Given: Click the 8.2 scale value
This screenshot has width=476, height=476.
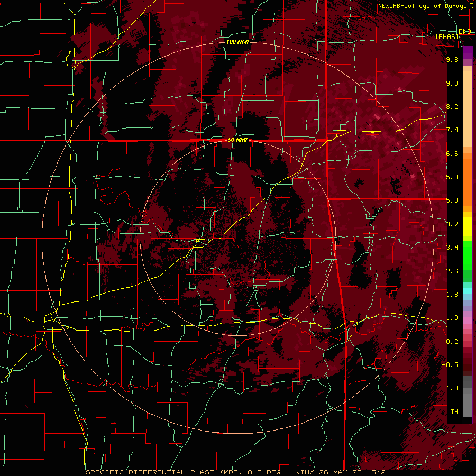Looking at the screenshot, I should click(452, 106).
